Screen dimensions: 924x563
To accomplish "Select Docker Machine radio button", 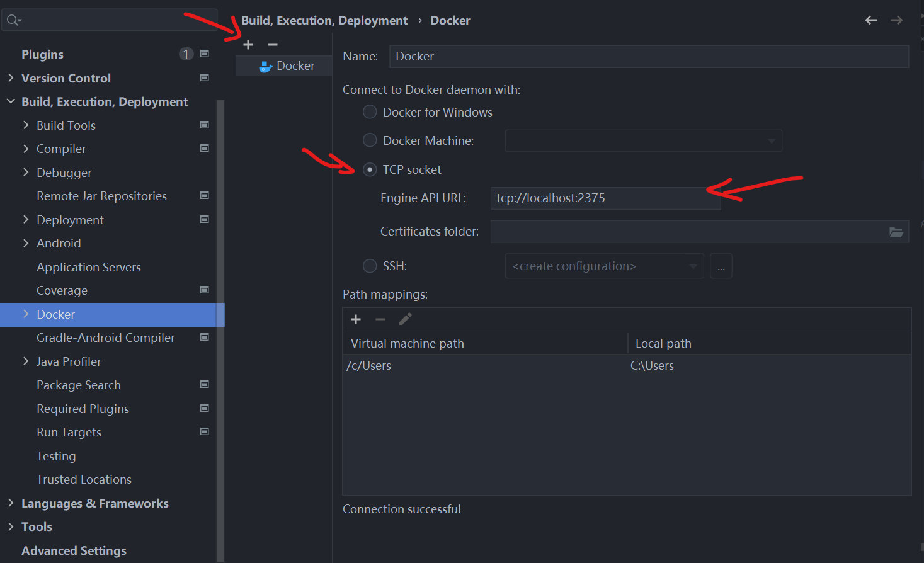I will pos(370,140).
